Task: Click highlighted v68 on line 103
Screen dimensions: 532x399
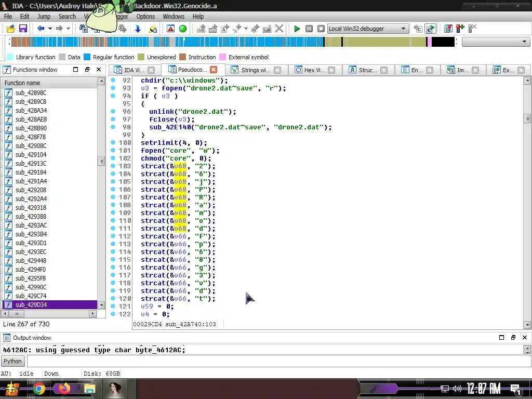Action: (x=180, y=166)
